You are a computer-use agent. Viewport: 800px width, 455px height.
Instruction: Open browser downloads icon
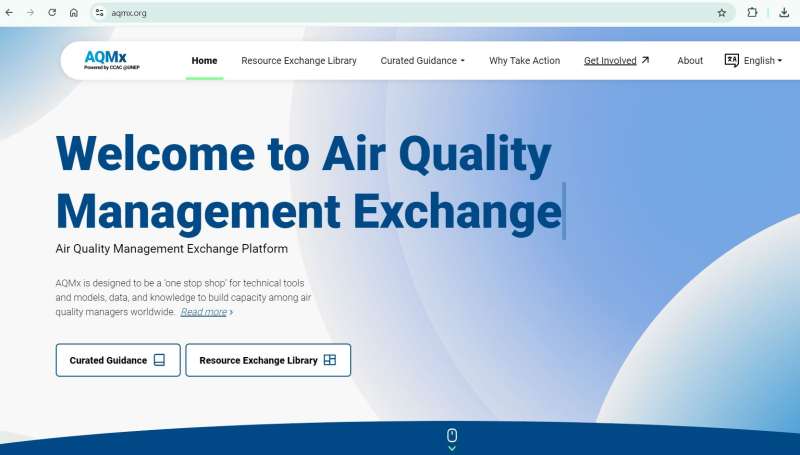783,13
